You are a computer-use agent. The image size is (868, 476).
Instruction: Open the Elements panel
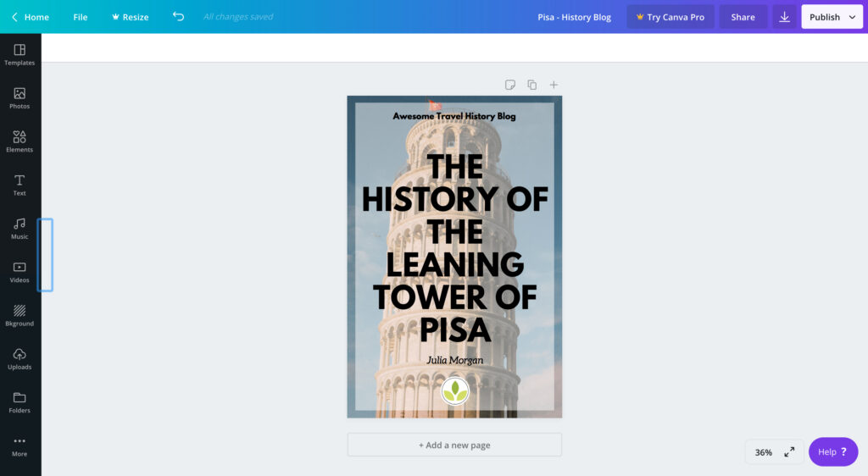19,141
